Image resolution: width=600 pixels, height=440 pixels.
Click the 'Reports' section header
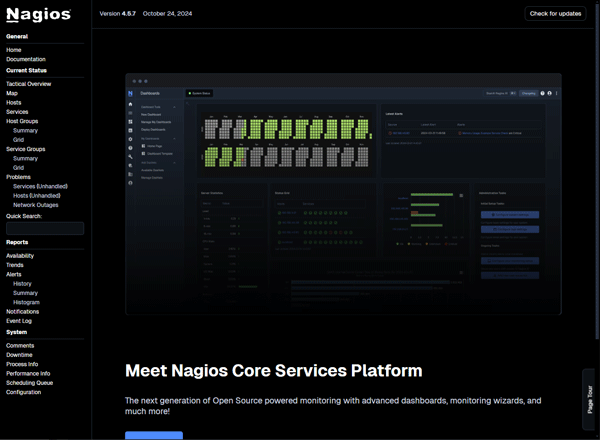17,242
